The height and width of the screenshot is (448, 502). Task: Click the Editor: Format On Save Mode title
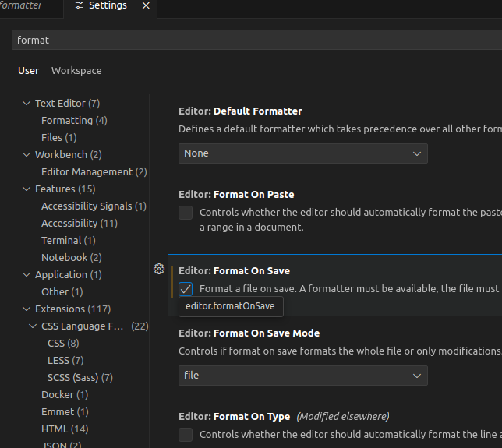coord(249,333)
